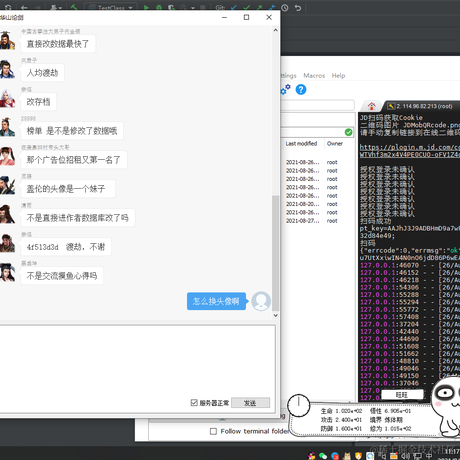
Task: Click the 扫码成功 line in terminal
Action: point(375,221)
